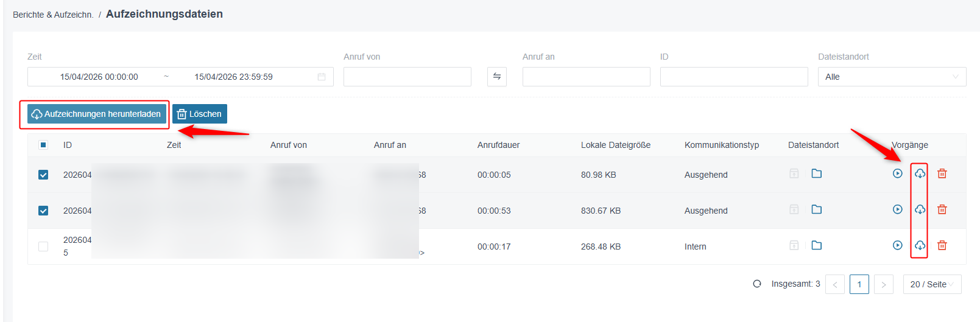Click the 80.98 KB file size cell

pyautogui.click(x=599, y=175)
